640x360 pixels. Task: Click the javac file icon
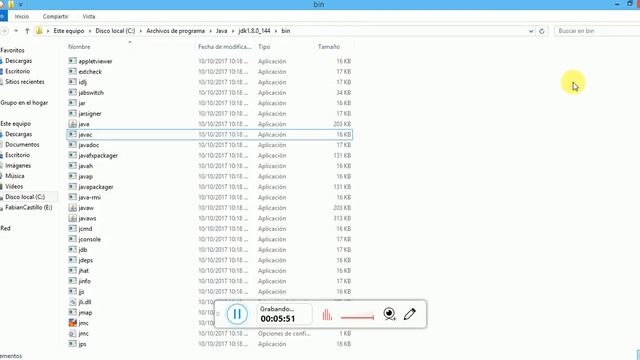point(73,134)
